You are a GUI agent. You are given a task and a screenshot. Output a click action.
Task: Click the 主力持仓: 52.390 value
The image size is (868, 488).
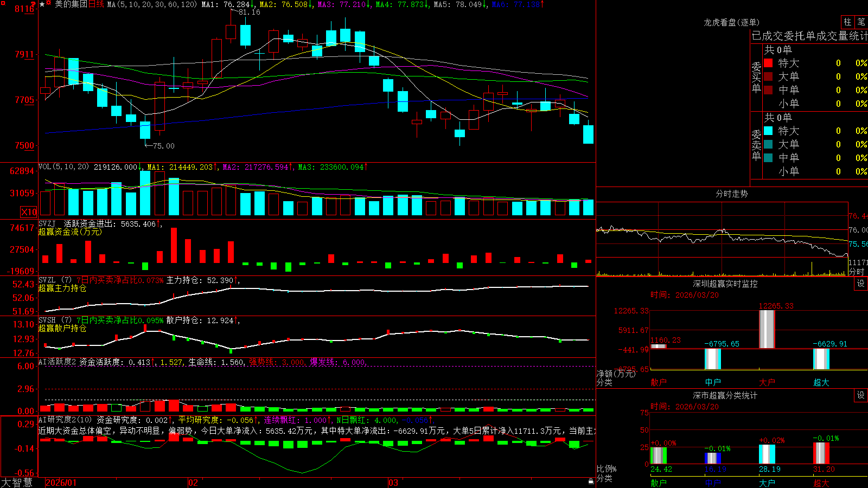202,280
